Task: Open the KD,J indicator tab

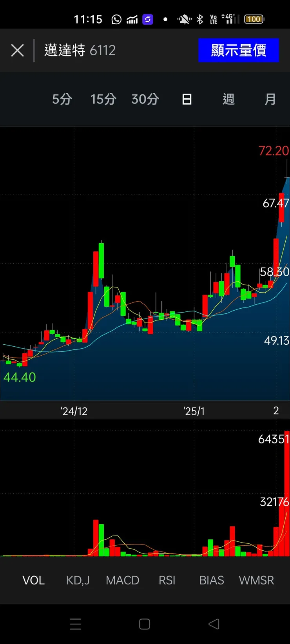Action: click(x=78, y=580)
